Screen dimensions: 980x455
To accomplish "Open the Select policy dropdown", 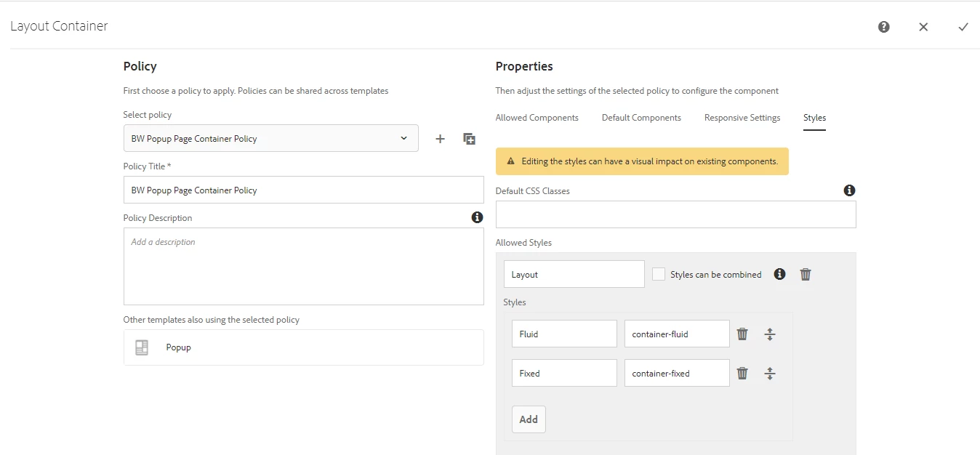I will 270,138.
